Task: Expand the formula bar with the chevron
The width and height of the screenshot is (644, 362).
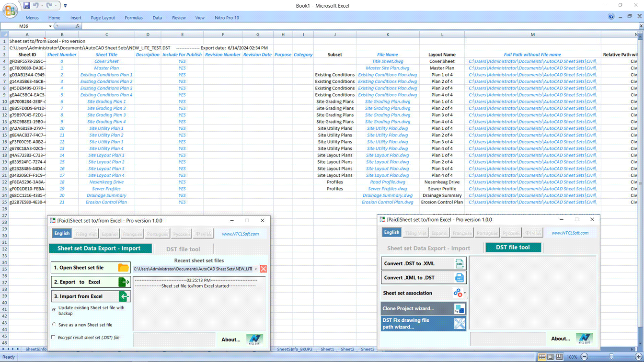Action: click(641, 26)
